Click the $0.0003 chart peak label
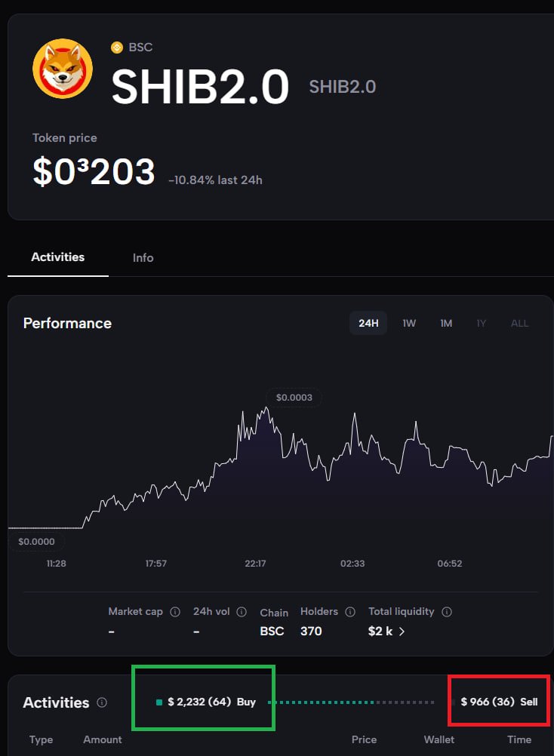Image resolution: width=554 pixels, height=756 pixels. coord(294,398)
